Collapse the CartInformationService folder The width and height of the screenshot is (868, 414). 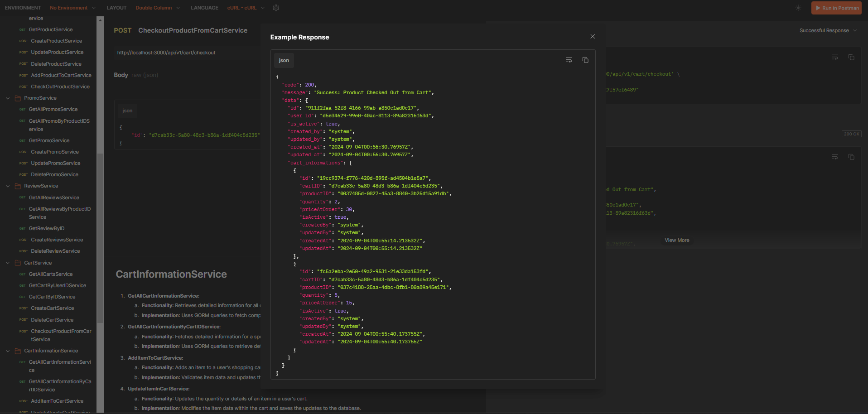8,351
